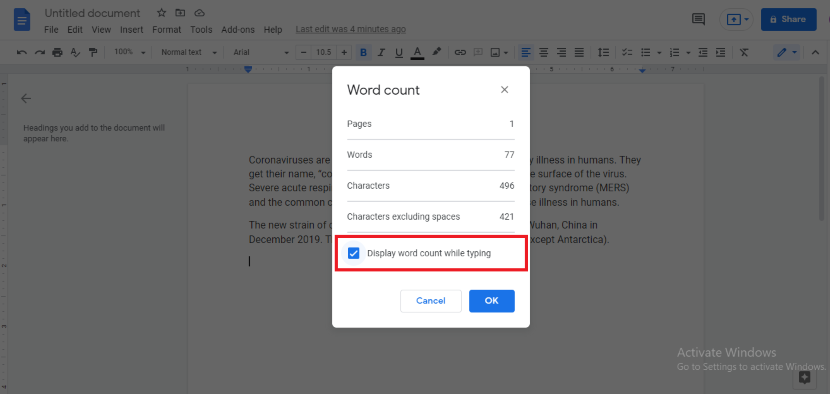Align text left
830x394 pixels.
[526, 52]
